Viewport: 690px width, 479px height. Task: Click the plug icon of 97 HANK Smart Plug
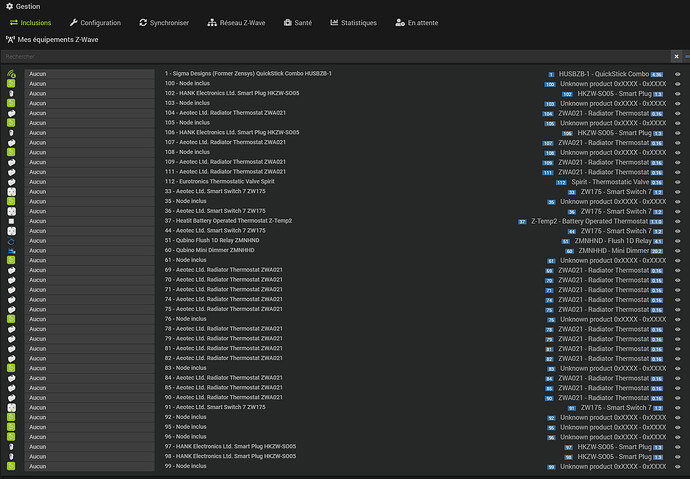click(x=11, y=446)
